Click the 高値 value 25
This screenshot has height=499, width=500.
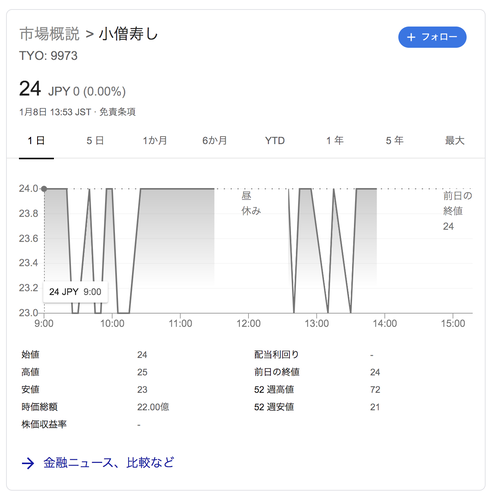(x=142, y=372)
